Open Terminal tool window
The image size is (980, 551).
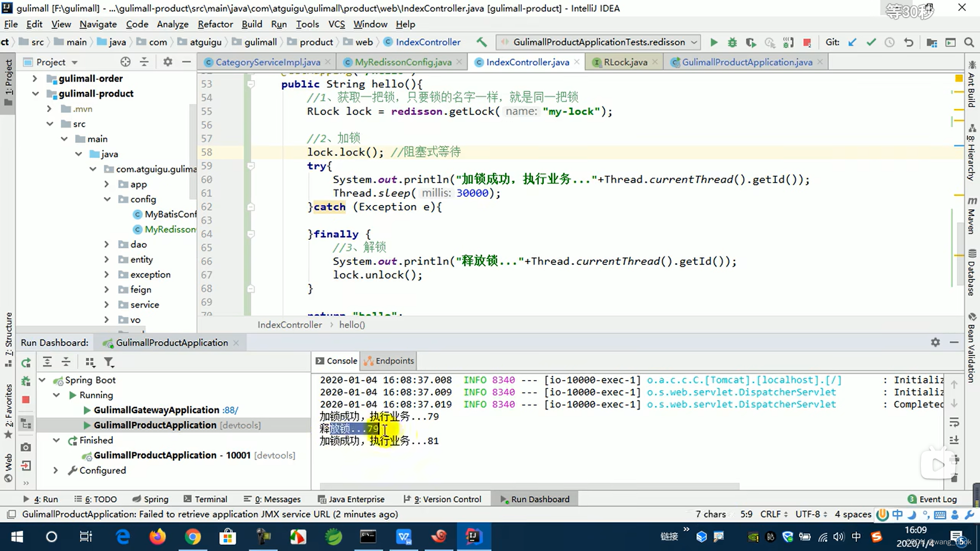click(205, 499)
